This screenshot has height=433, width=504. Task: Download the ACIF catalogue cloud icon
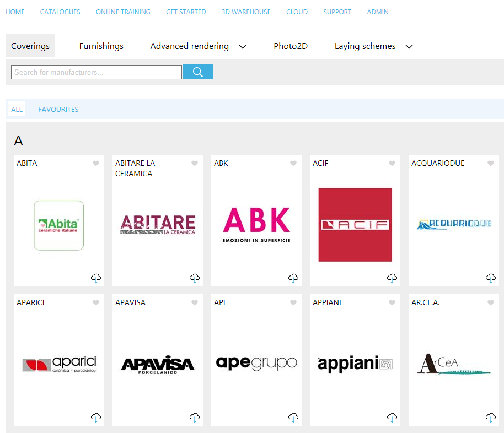point(392,278)
